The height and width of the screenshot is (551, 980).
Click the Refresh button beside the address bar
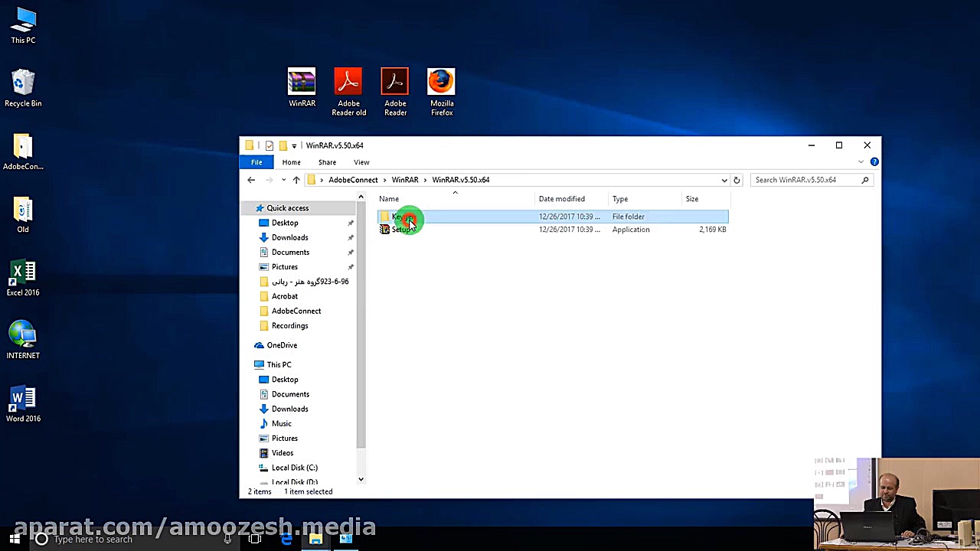pyautogui.click(x=736, y=179)
